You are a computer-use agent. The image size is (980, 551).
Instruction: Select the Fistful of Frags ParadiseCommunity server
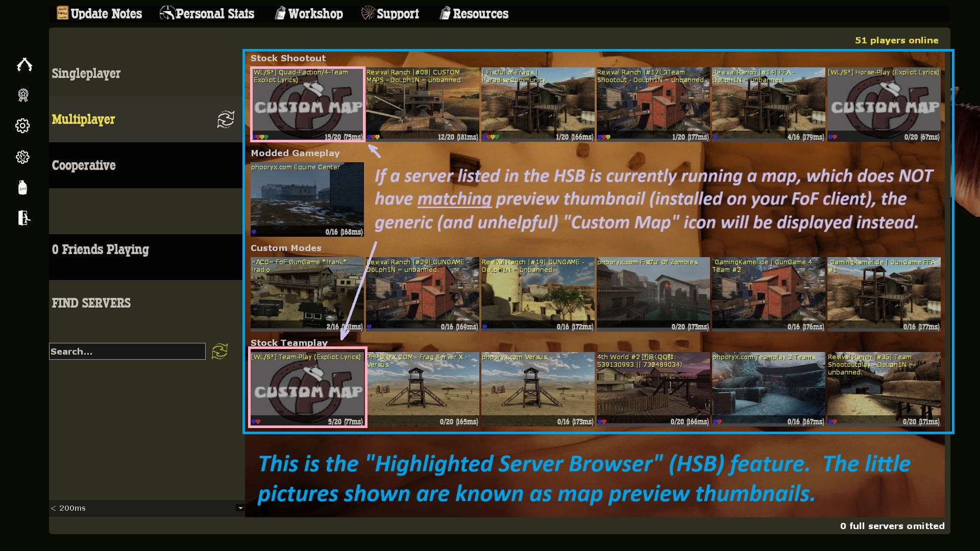pyautogui.click(x=538, y=105)
